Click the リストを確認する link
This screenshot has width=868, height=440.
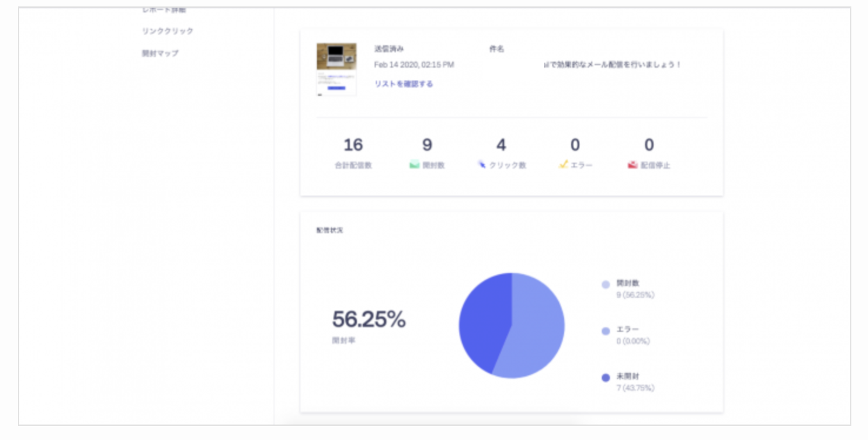(403, 84)
